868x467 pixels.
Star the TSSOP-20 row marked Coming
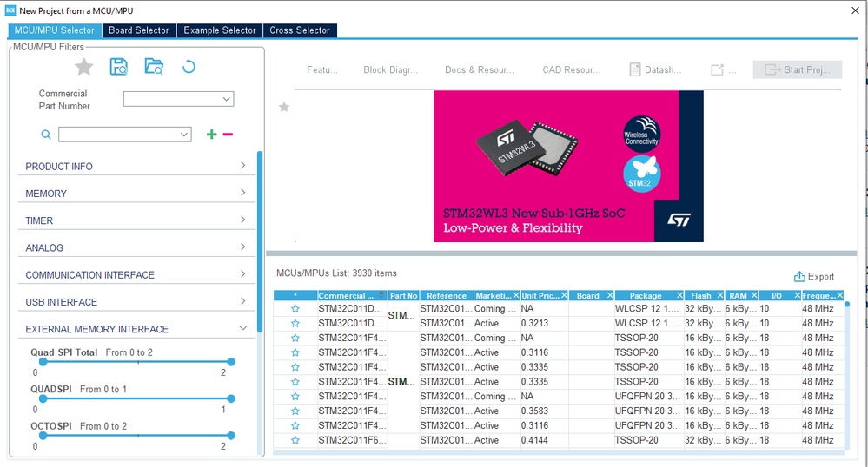point(295,338)
